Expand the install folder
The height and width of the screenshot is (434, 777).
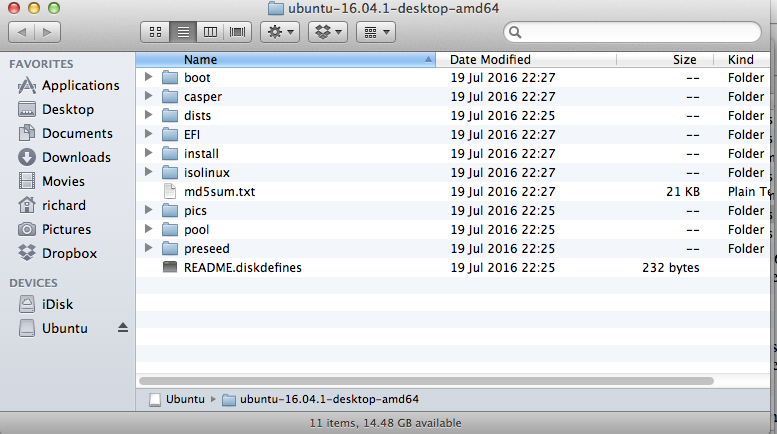pos(148,153)
